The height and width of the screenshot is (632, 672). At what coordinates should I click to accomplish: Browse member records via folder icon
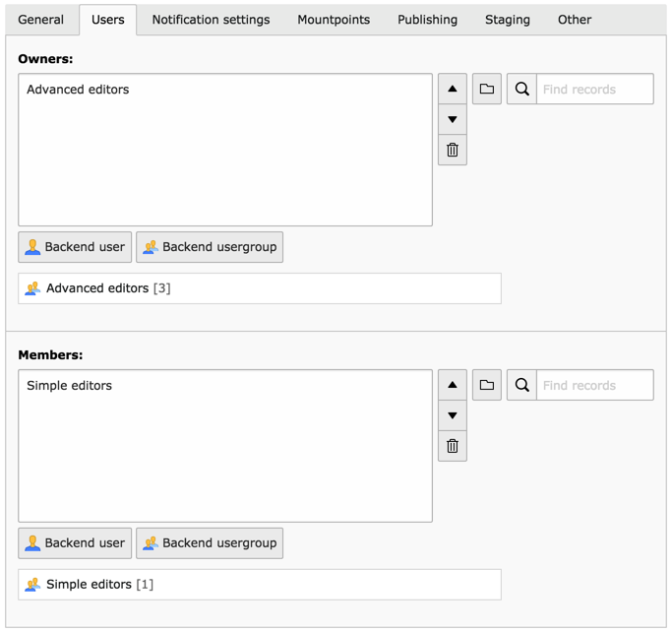487,386
